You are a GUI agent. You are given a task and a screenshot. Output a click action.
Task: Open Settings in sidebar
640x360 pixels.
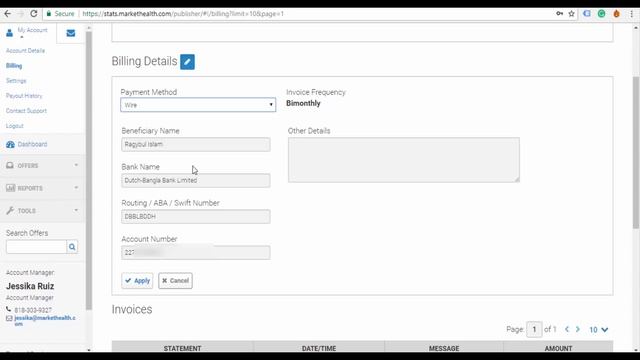pos(16,81)
